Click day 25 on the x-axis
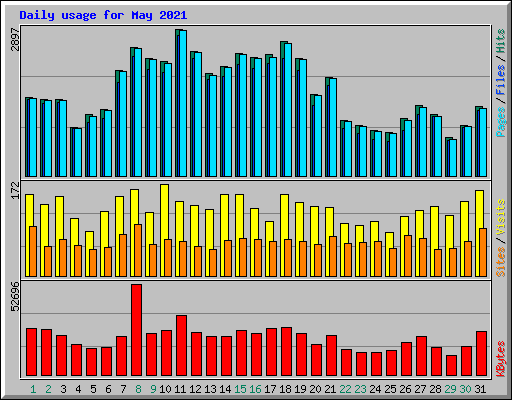 point(390,389)
